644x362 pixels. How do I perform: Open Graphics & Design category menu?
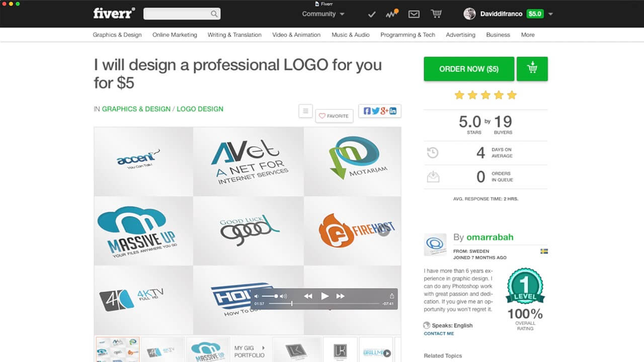click(x=117, y=35)
